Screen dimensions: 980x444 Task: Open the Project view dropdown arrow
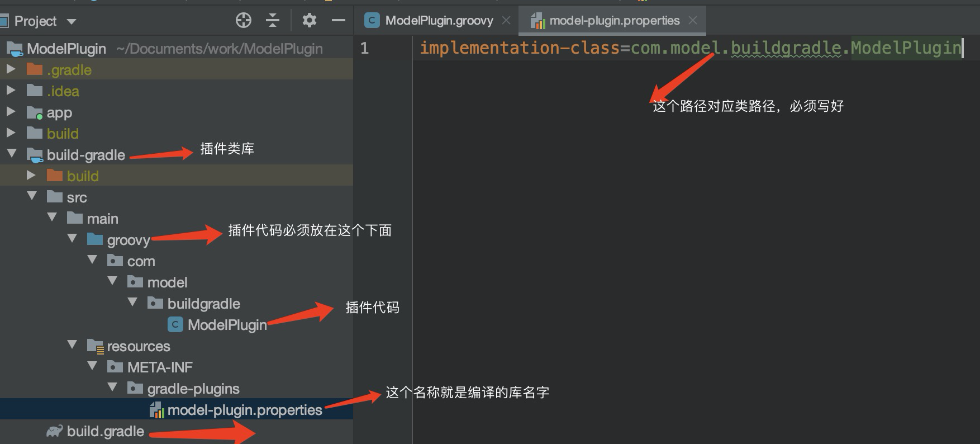click(71, 22)
